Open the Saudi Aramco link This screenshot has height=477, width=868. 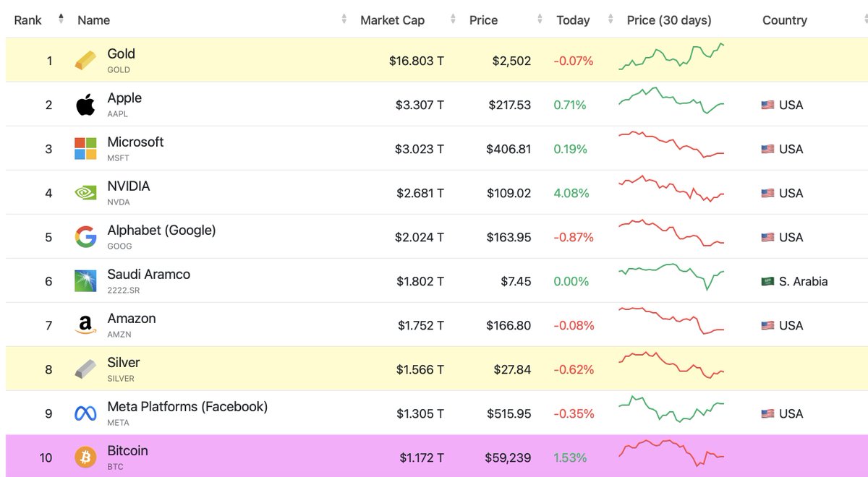tap(149, 274)
